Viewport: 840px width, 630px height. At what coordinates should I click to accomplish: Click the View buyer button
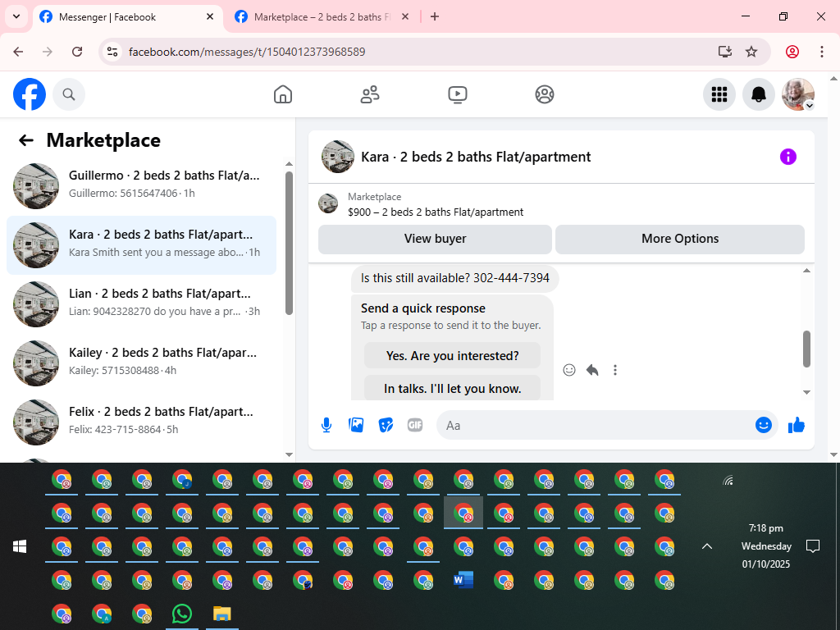click(435, 239)
